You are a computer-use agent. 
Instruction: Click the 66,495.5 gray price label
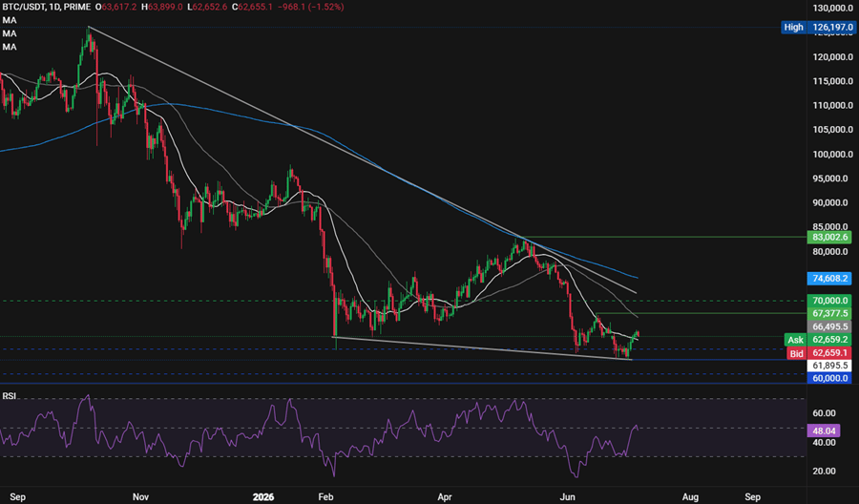tap(830, 326)
